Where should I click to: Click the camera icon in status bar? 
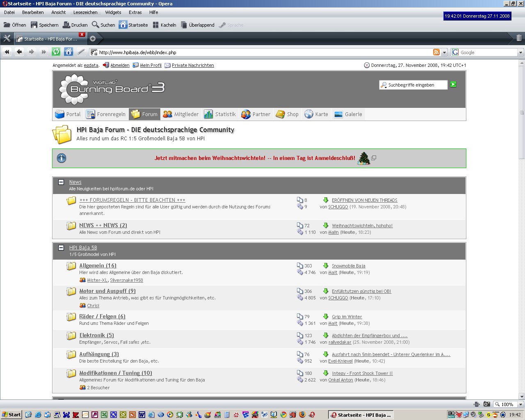tap(486, 404)
